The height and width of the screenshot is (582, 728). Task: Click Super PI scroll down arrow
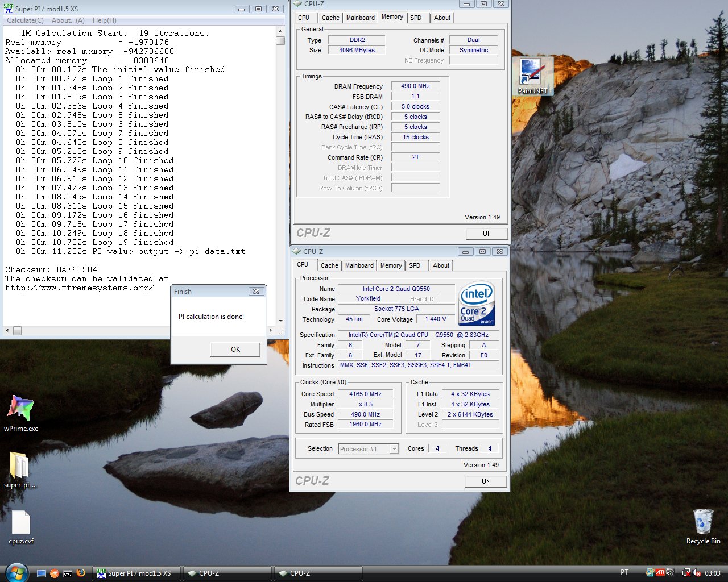pos(280,321)
